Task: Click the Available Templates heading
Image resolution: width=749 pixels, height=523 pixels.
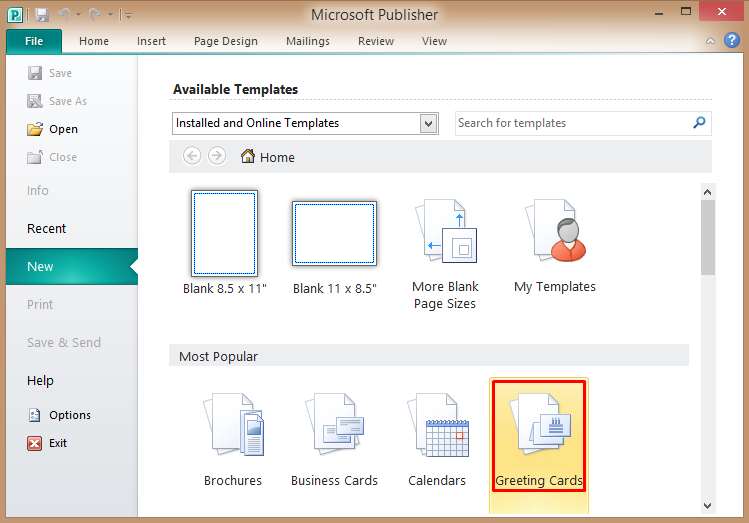Action: pyautogui.click(x=235, y=89)
